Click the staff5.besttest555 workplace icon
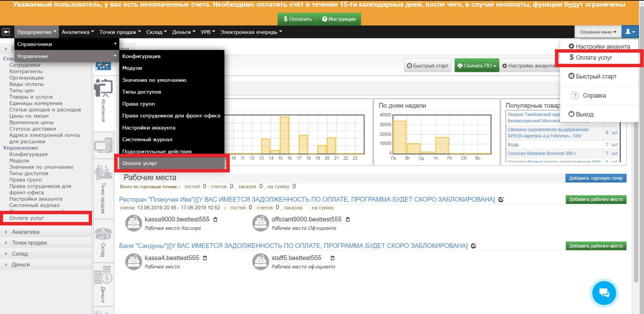 pyautogui.click(x=260, y=262)
